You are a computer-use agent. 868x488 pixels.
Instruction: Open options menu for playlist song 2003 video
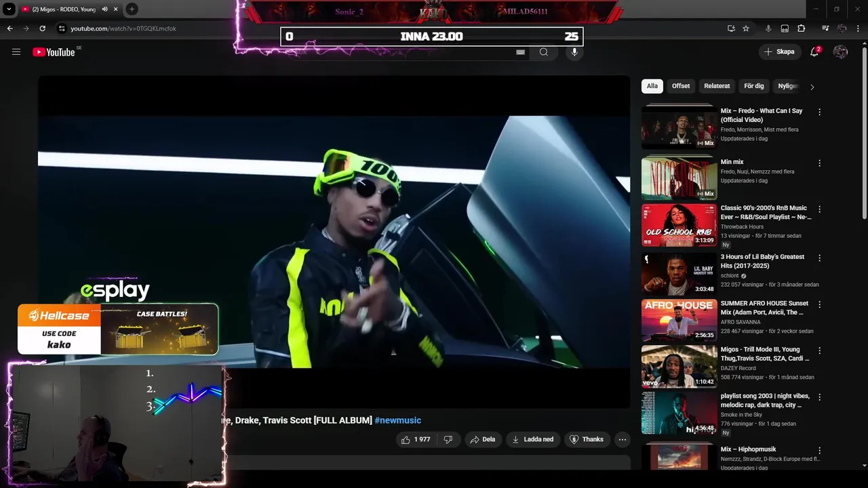pyautogui.click(x=819, y=397)
